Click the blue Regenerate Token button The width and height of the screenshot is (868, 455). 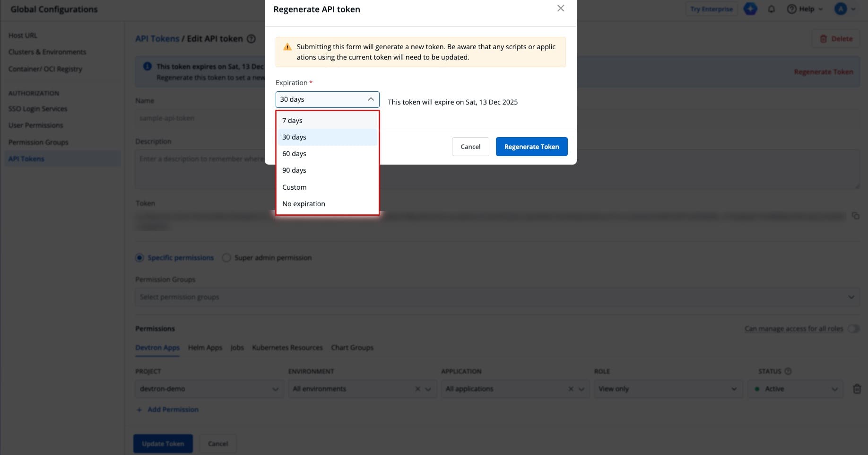tap(531, 147)
